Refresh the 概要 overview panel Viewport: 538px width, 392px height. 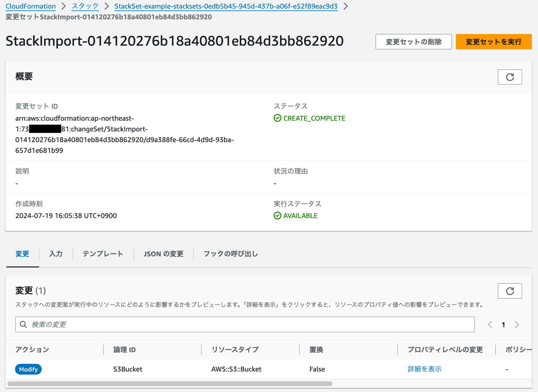[509, 77]
